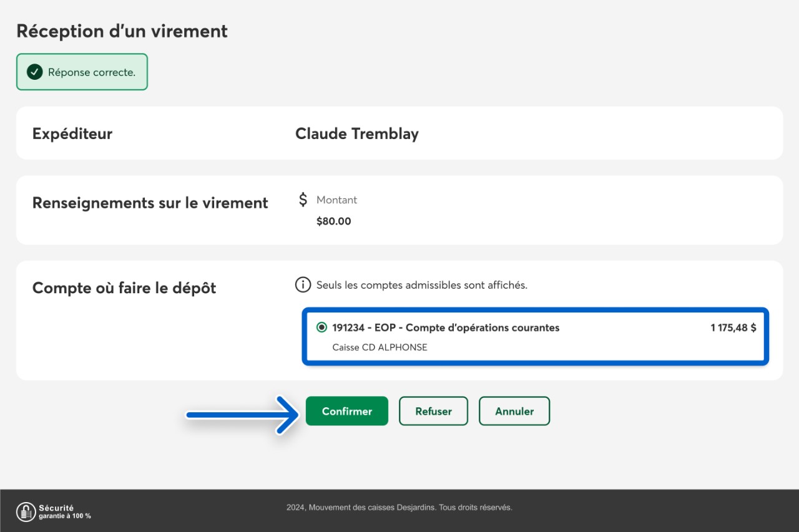
Task: Click the account balance 1 175,48 $
Action: coord(733,327)
